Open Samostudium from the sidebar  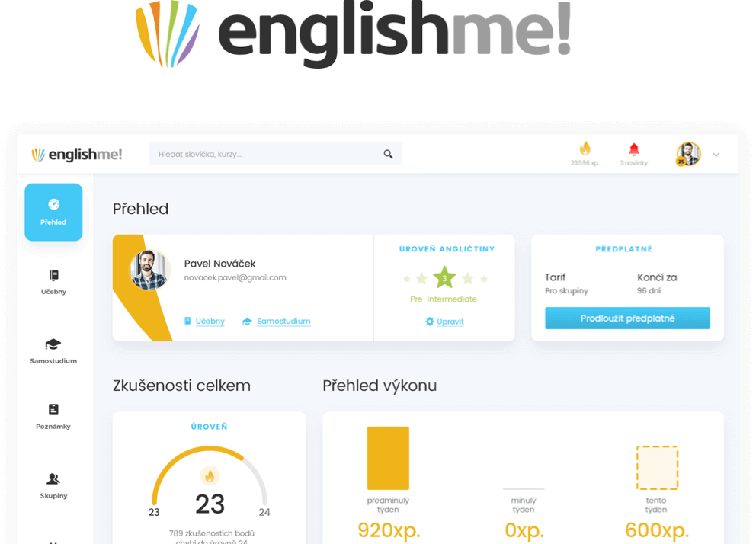tap(53, 349)
